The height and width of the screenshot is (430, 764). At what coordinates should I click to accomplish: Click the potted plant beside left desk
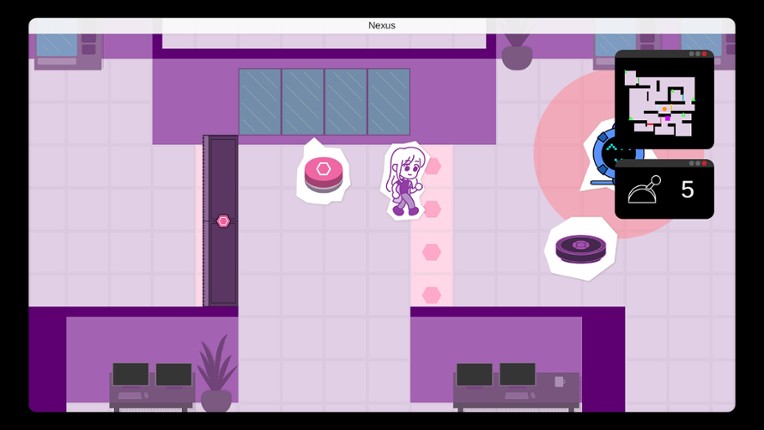216,373
